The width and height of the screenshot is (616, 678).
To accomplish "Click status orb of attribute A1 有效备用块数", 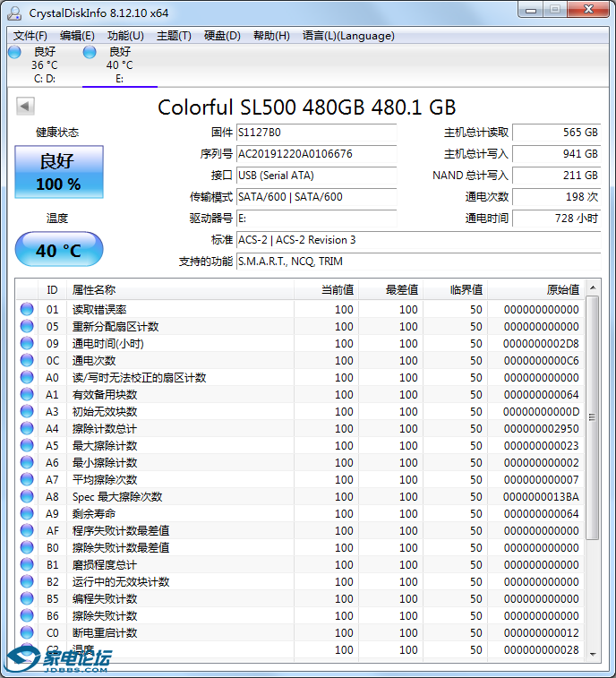I will click(x=27, y=394).
